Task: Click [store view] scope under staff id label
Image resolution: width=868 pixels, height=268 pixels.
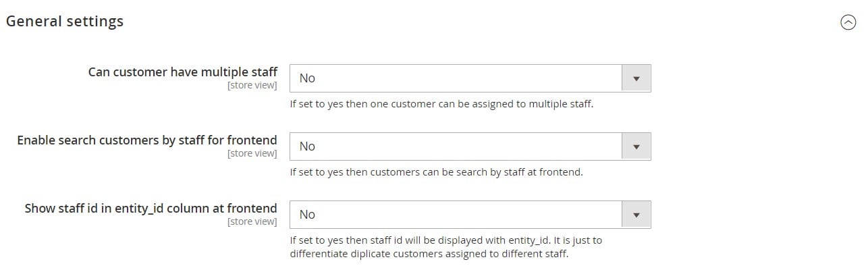Action: (252, 222)
